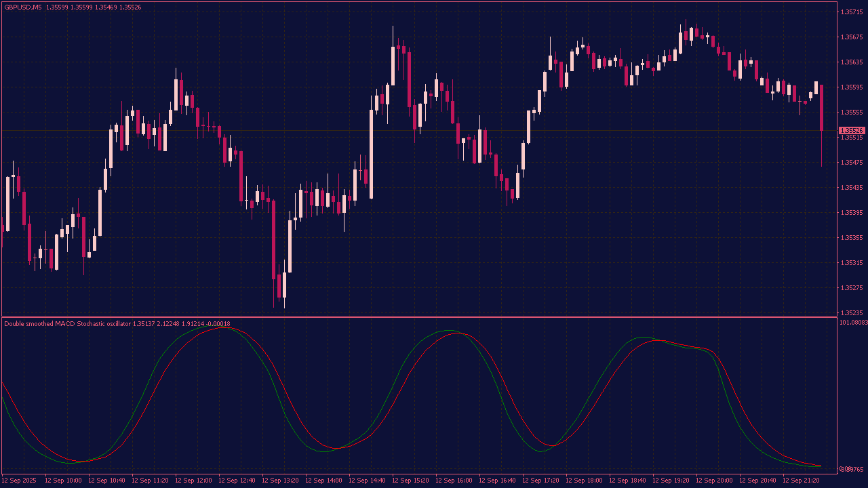This screenshot has height=488, width=868.
Task: Click the 101.08083 indicator scale value
Action: pyautogui.click(x=853, y=323)
